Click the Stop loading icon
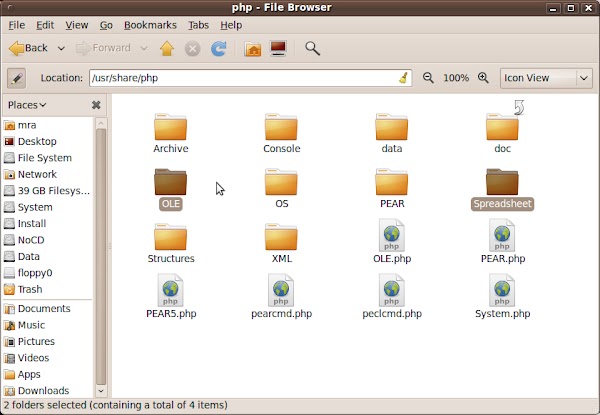600x415 pixels. click(x=192, y=49)
